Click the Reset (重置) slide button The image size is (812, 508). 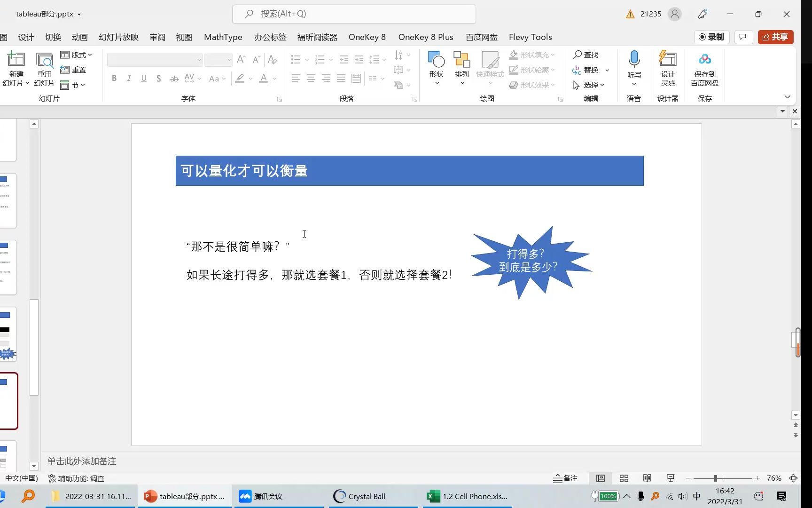[x=73, y=70]
